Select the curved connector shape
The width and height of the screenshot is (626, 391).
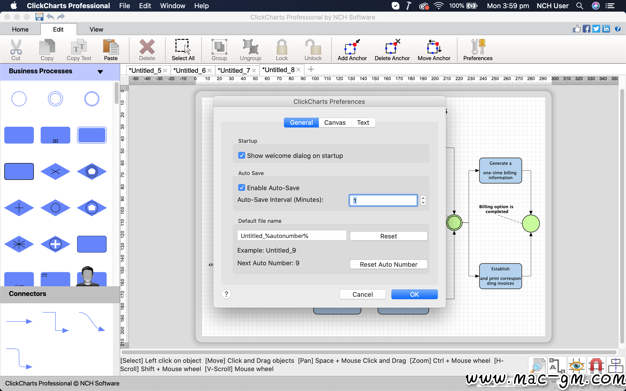coord(92,322)
